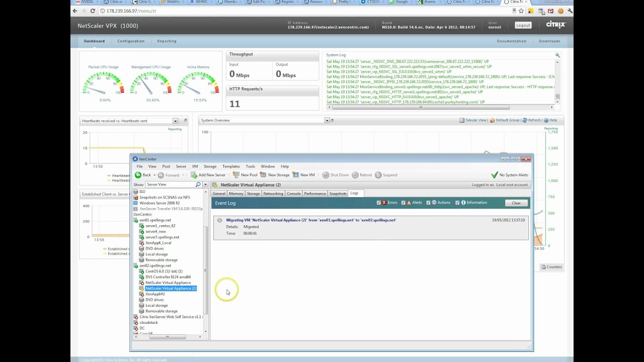644x362 pixels.
Task: Open the Gmail extension icon in browser
Action: pyautogui.click(x=551, y=11)
